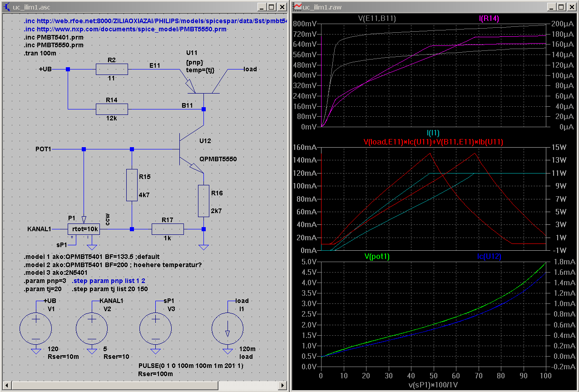Click the .param pnp=3 directive
Viewport: 579px width, 392px height.
tap(45, 281)
